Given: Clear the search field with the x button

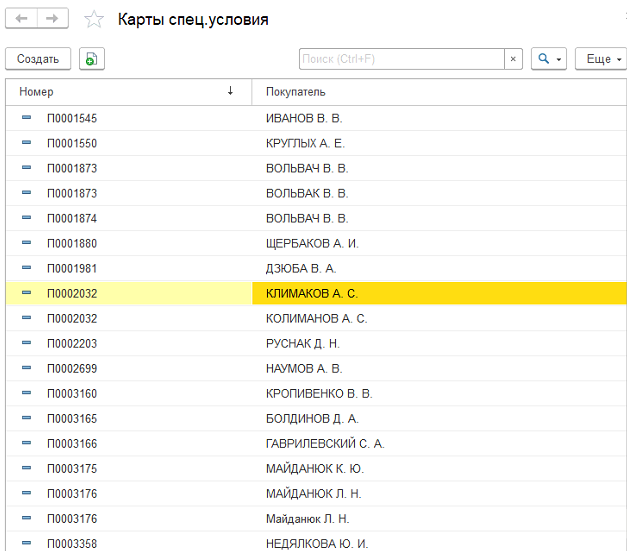Looking at the screenshot, I should click(514, 59).
